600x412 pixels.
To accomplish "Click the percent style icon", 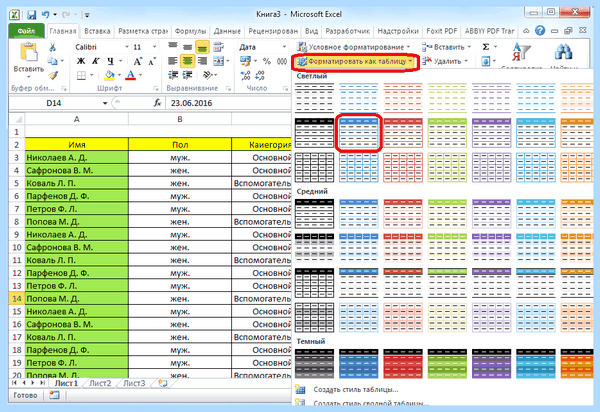I will (x=267, y=61).
